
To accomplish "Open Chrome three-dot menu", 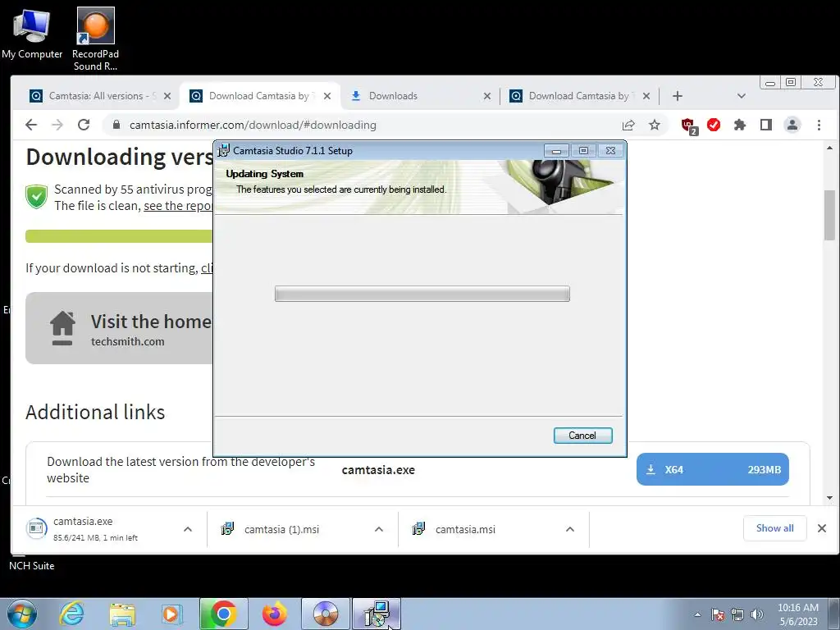I will [819, 125].
